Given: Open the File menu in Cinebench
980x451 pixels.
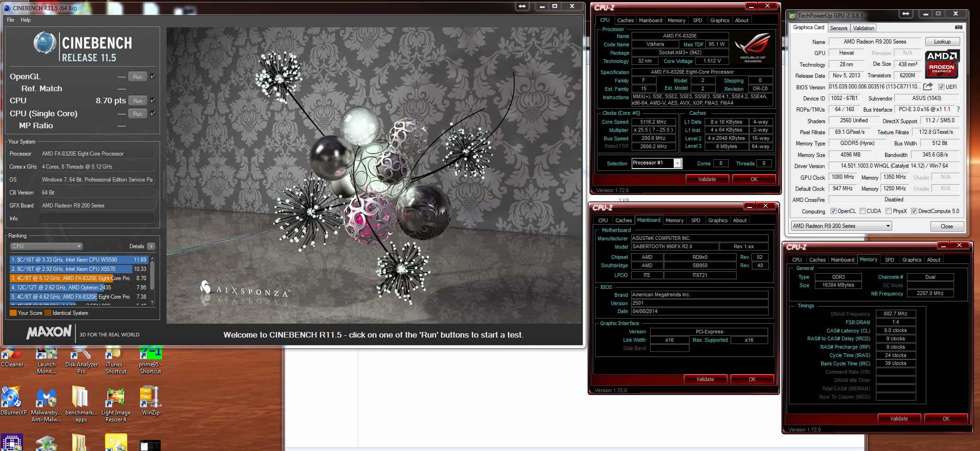Looking at the screenshot, I should coord(11,20).
